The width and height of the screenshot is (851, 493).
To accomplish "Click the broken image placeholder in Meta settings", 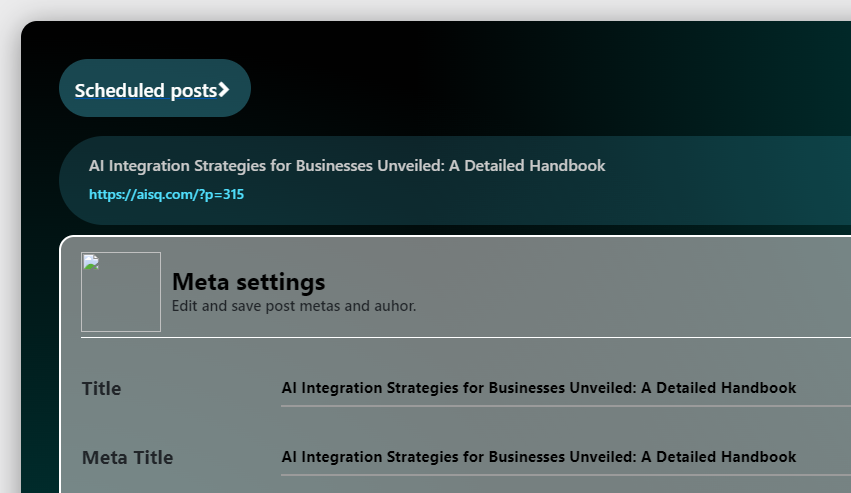I will (121, 292).
